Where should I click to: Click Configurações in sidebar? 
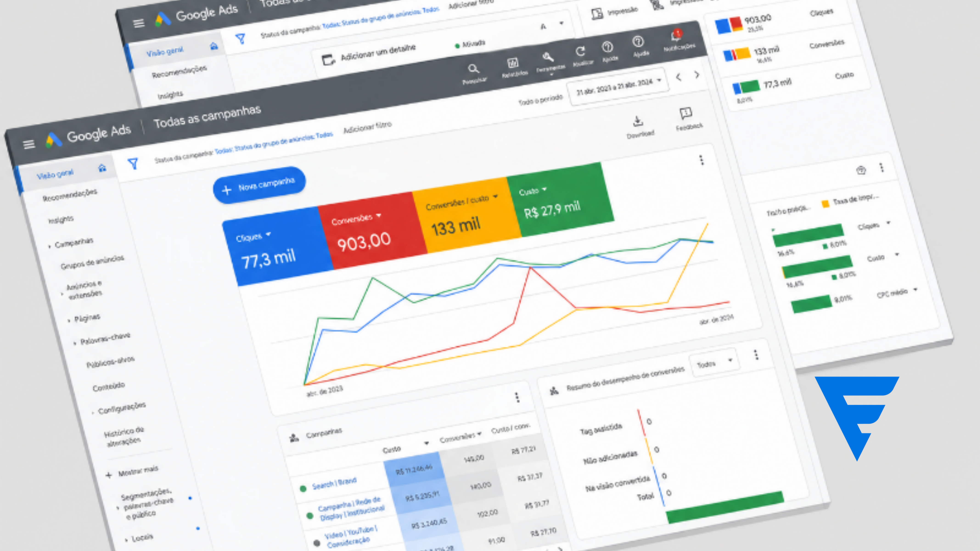[122, 408]
